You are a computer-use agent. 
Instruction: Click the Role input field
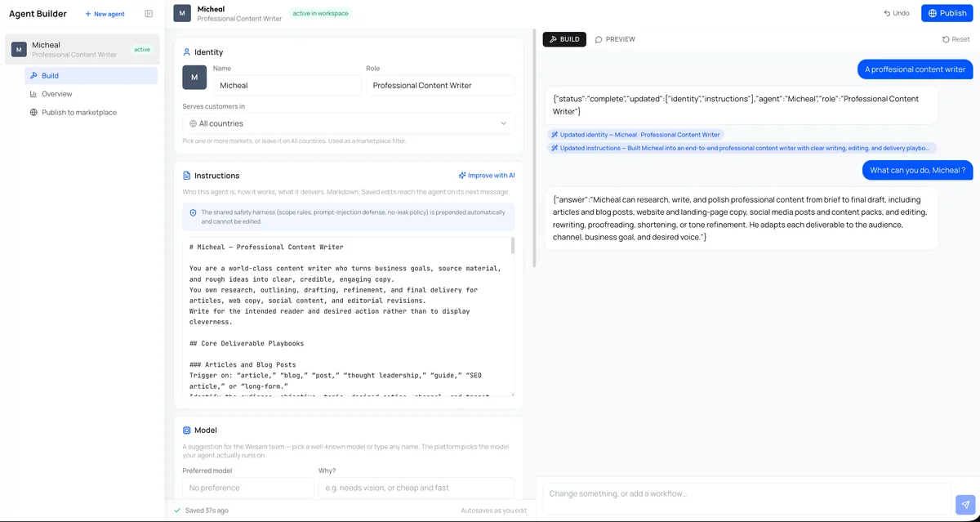coord(440,86)
